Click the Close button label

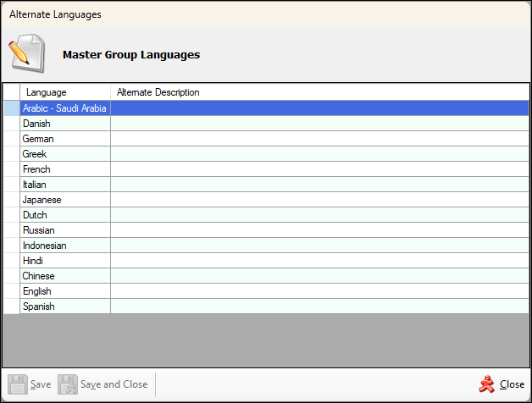pyautogui.click(x=512, y=384)
